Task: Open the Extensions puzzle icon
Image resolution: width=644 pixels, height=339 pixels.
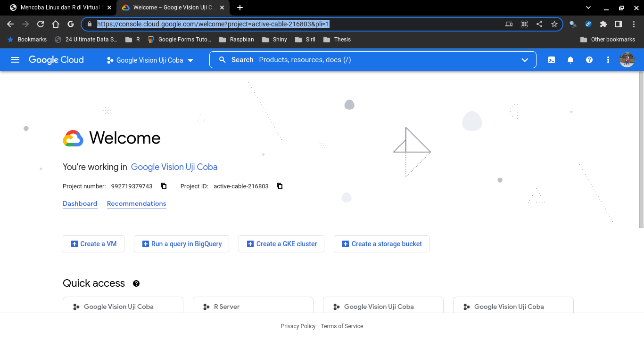Action: (603, 24)
